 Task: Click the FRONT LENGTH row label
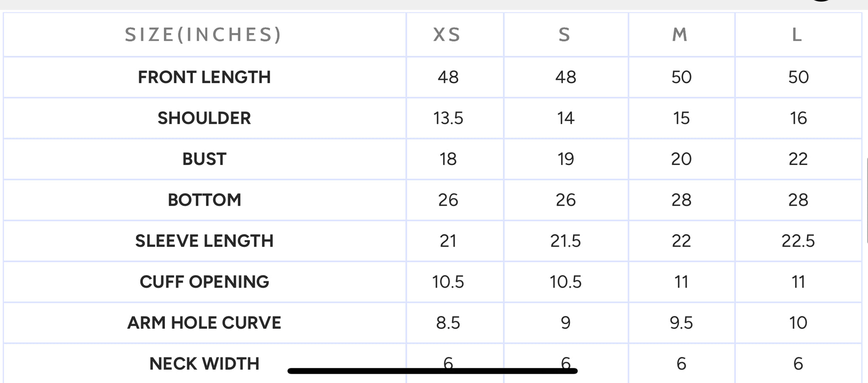pyautogui.click(x=204, y=77)
